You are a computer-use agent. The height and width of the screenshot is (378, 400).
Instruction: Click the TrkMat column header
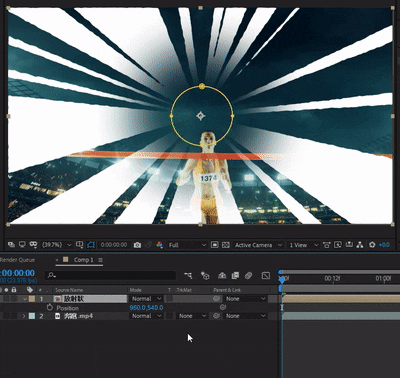click(184, 290)
